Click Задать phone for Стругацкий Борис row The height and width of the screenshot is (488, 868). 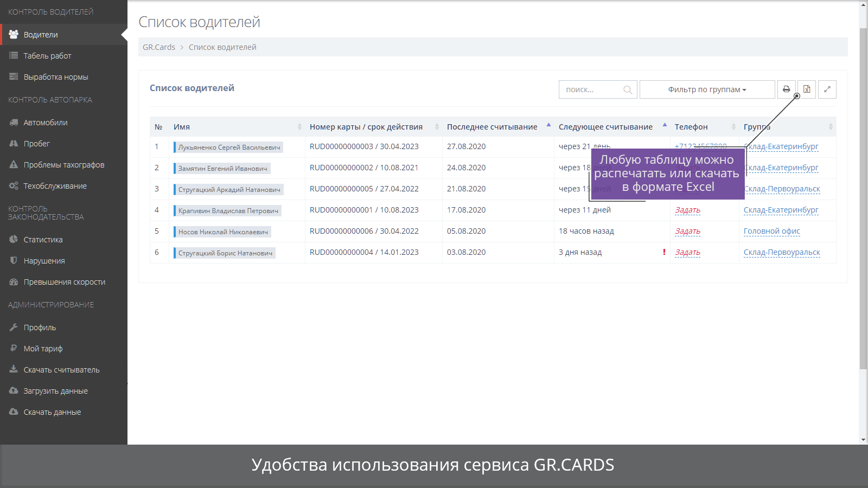click(x=687, y=252)
